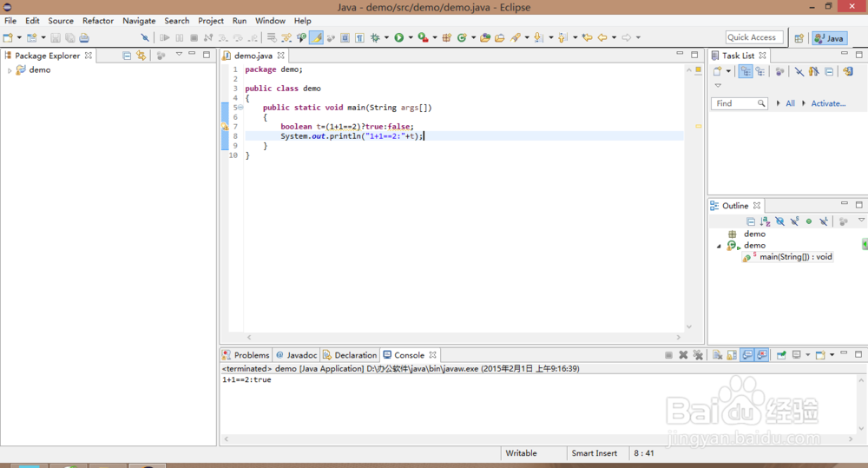Image resolution: width=868 pixels, height=468 pixels.
Task: Toggle Block Selection Mode button
Action: [x=345, y=37]
